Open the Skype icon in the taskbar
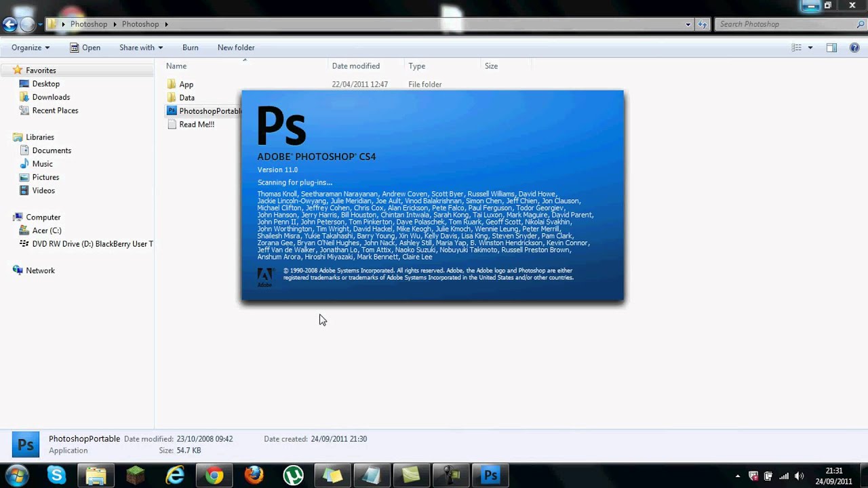This screenshot has height=488, width=868. [56, 476]
